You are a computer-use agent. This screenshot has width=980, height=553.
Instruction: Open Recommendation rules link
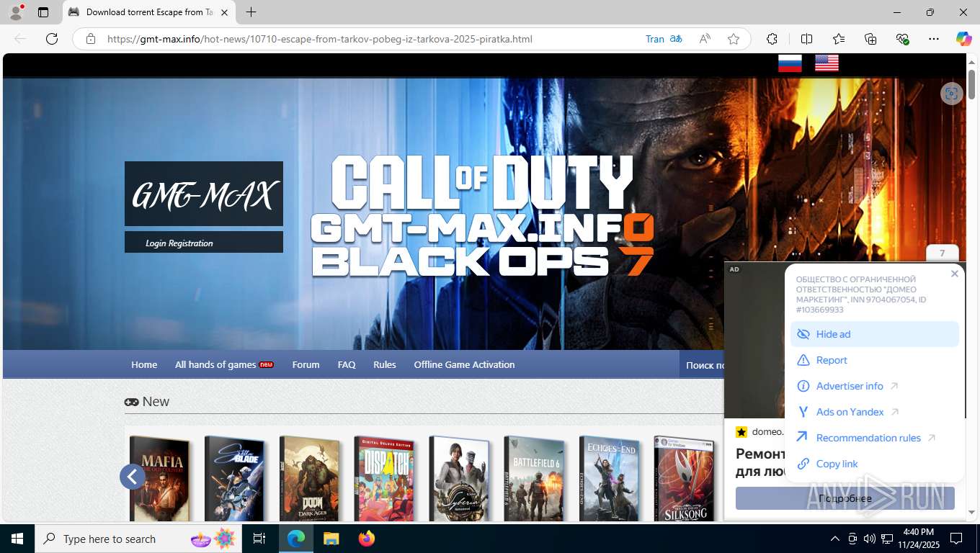(875, 438)
